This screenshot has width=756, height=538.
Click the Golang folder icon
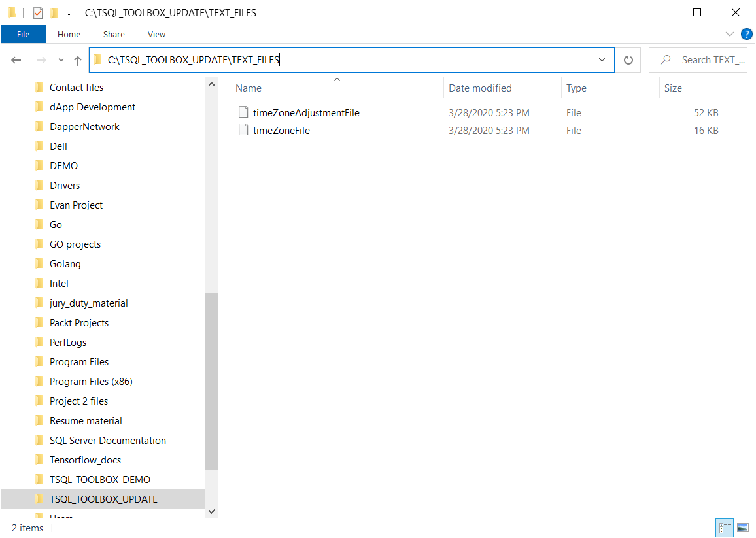click(39, 263)
